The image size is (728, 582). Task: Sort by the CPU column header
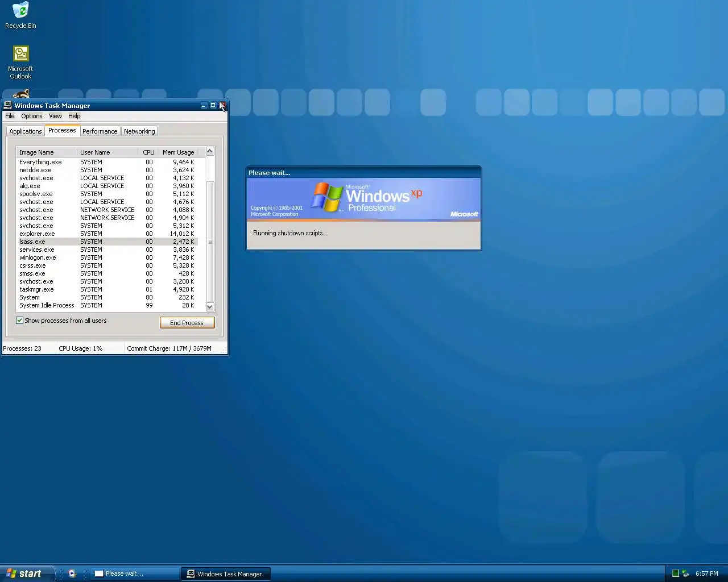coord(148,152)
